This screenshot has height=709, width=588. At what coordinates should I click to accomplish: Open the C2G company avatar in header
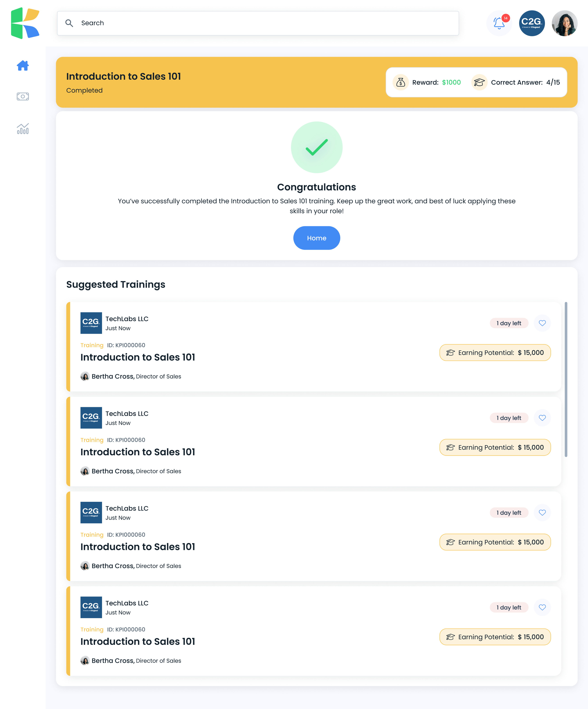(532, 23)
